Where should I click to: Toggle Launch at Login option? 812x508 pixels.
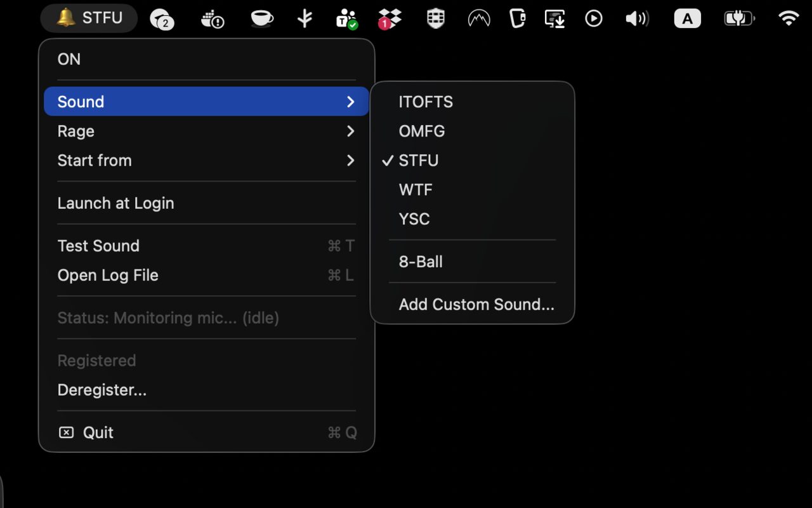pos(115,203)
